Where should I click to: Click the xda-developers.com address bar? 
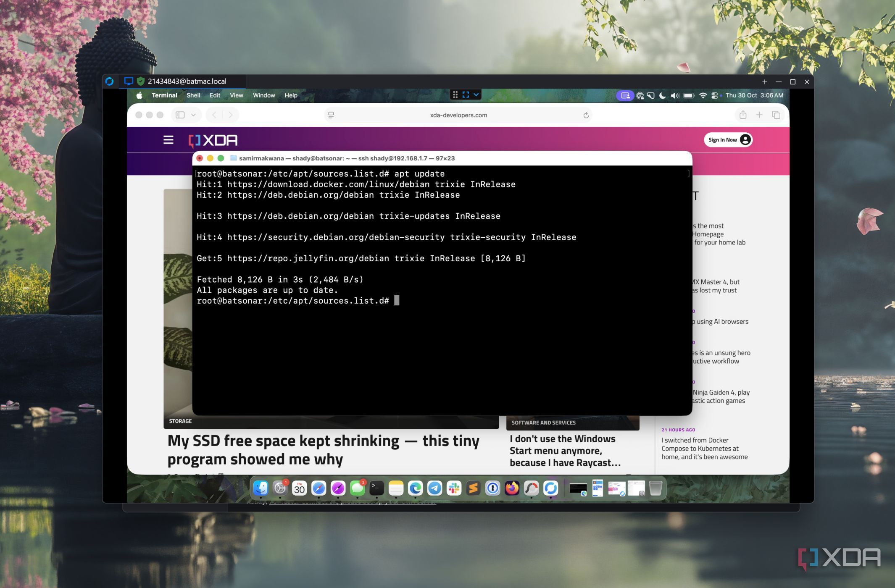[x=458, y=115]
